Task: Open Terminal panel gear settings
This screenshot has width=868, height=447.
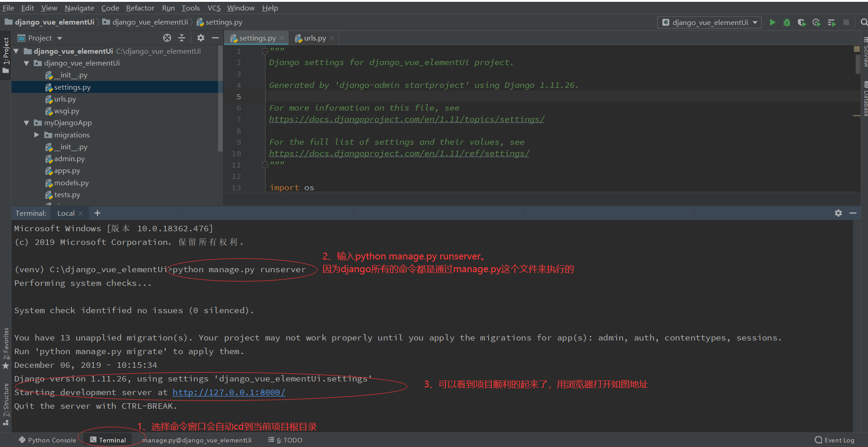Action: coord(838,213)
